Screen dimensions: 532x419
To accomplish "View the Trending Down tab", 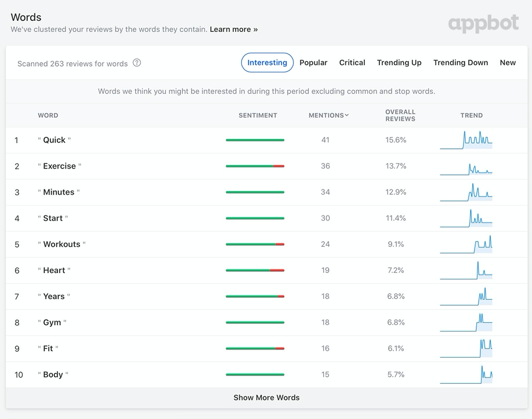I will click(x=460, y=63).
